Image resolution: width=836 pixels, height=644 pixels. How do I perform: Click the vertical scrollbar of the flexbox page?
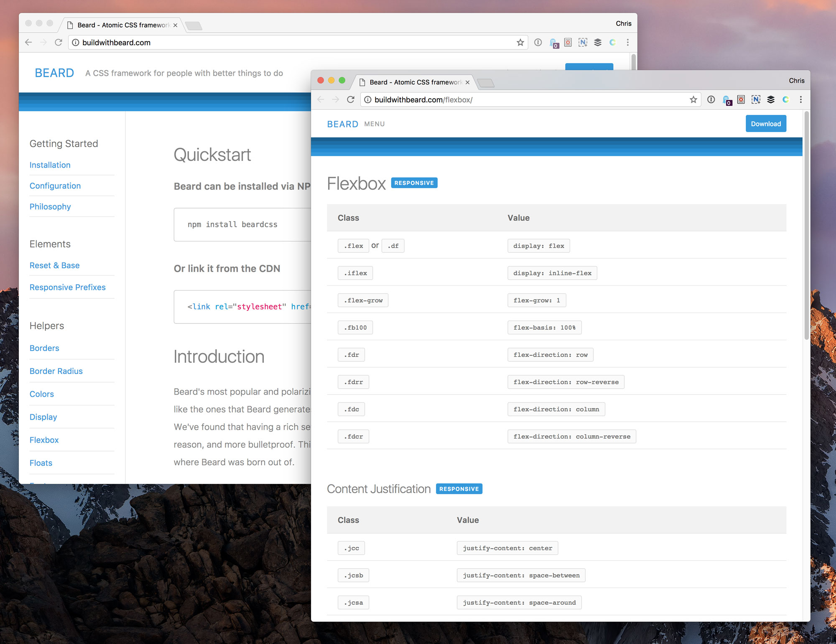[806, 226]
